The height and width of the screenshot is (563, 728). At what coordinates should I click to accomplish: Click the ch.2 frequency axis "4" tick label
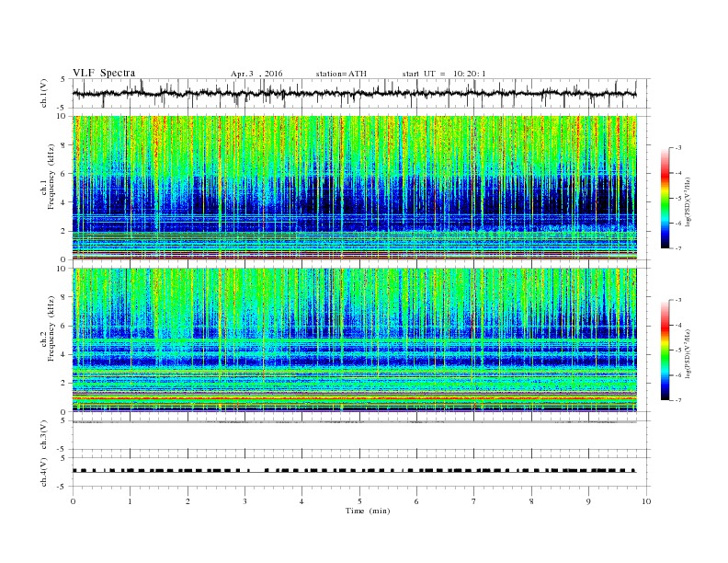63,354
